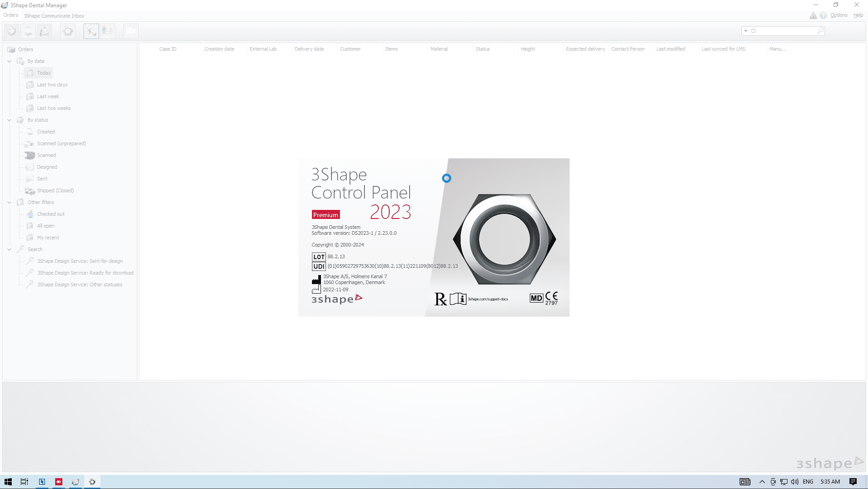Click the two-person transfer toolbar icon

point(108,31)
